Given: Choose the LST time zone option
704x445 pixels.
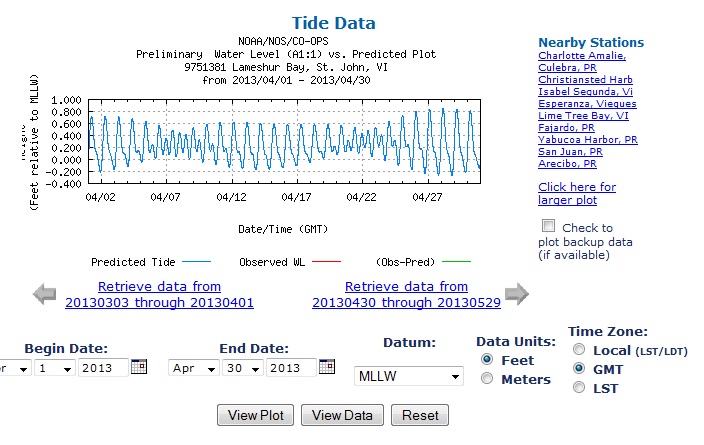Looking at the screenshot, I should click(x=578, y=388).
